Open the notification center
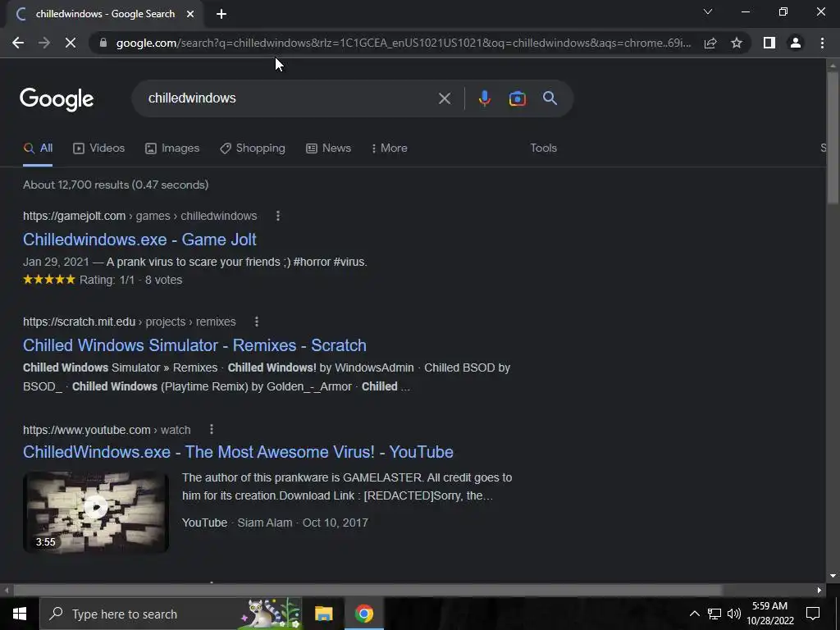Image resolution: width=840 pixels, height=630 pixels. coord(813,614)
